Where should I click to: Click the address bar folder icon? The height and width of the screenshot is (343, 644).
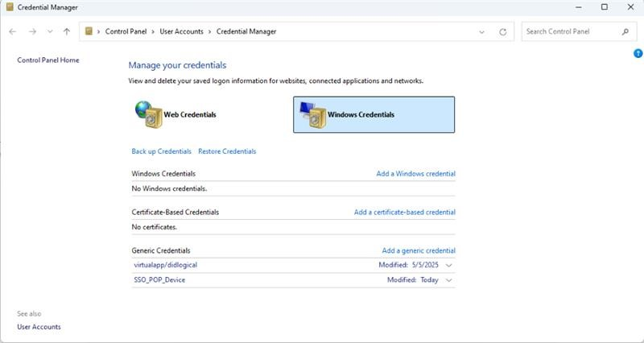[x=89, y=31]
